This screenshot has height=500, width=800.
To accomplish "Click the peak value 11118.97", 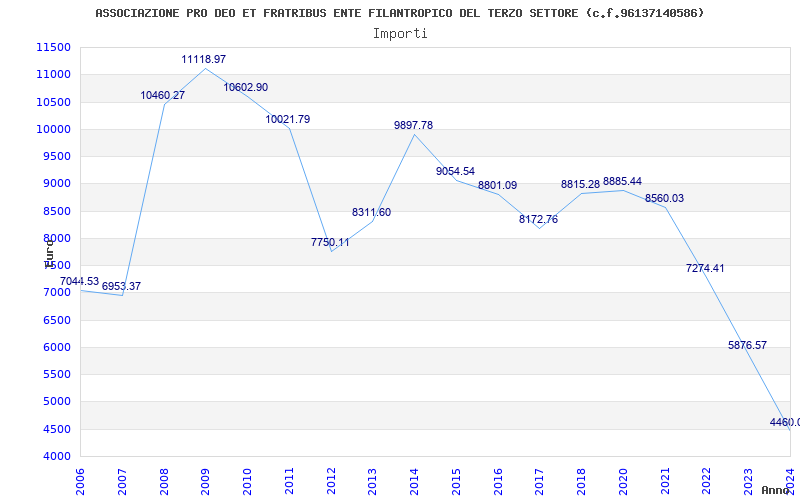I will click(204, 59).
